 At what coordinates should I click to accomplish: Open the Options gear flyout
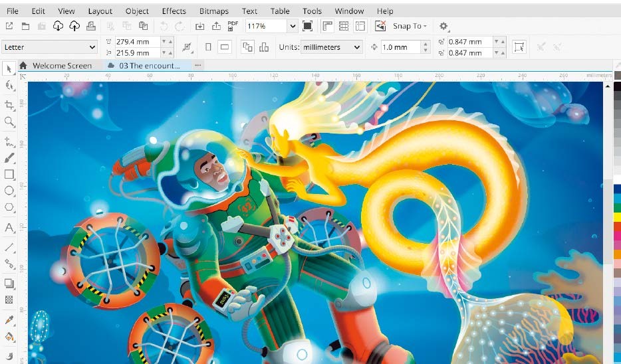[x=444, y=26]
